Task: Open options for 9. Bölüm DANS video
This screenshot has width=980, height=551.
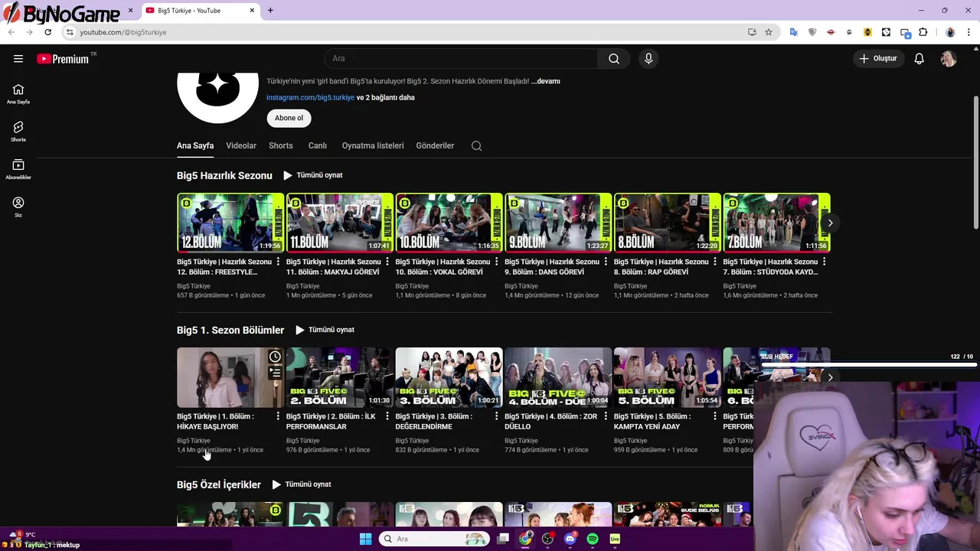Action: pyautogui.click(x=606, y=262)
